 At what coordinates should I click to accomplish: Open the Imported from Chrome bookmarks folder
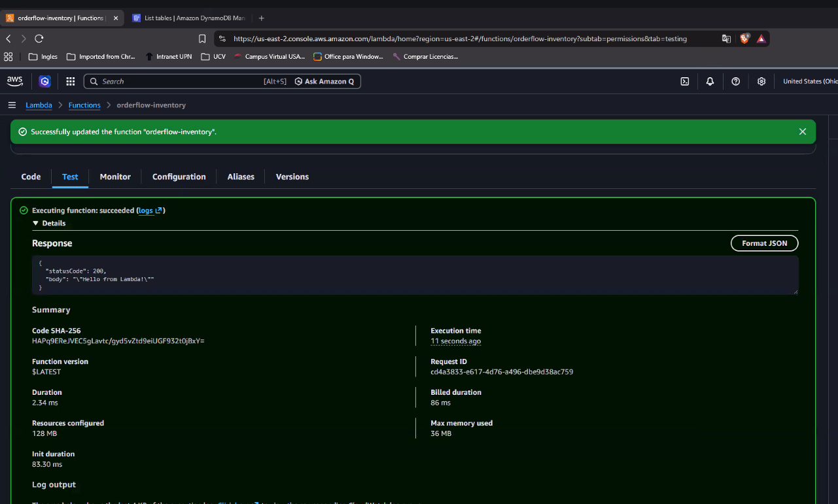click(101, 57)
